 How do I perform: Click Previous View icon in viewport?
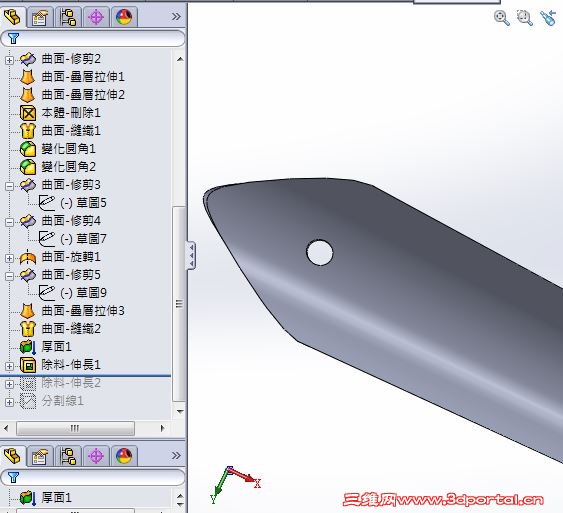pyautogui.click(x=548, y=18)
